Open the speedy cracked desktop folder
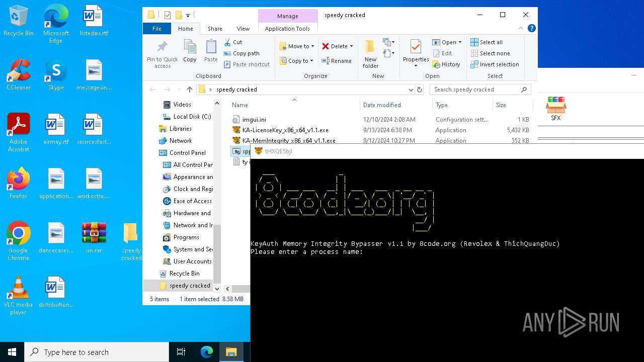Screen dimensions: 644x362 click(131, 242)
